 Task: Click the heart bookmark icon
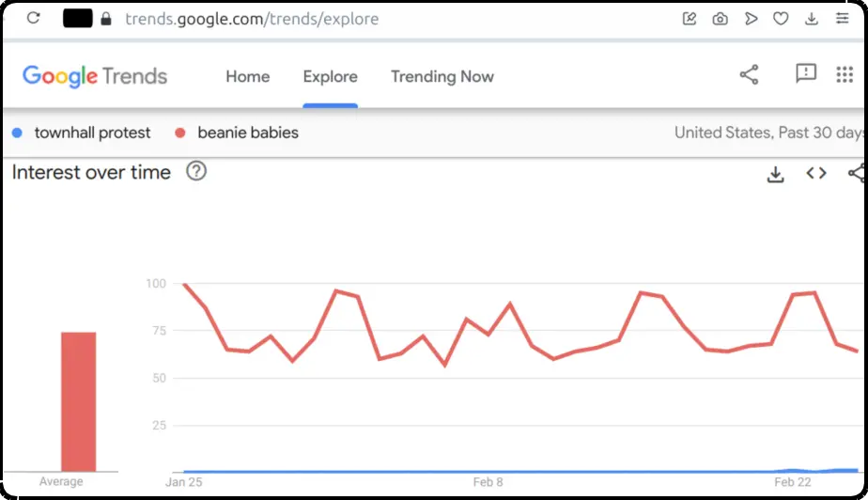point(781,19)
